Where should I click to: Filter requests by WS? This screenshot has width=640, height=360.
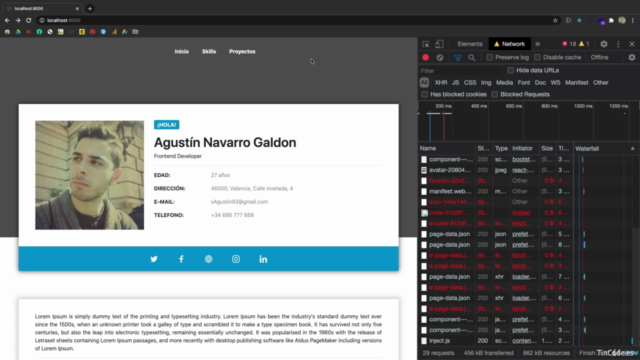[x=556, y=82]
